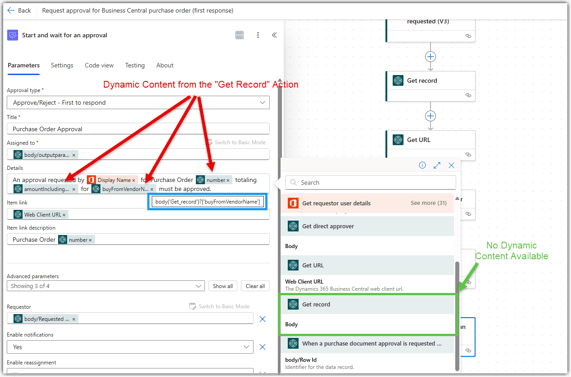Click link icon on Get record card

tap(468, 95)
